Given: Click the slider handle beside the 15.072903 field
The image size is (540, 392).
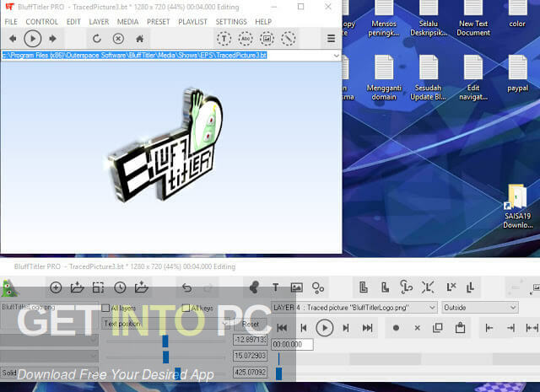Looking at the screenshot, I should (166, 357).
